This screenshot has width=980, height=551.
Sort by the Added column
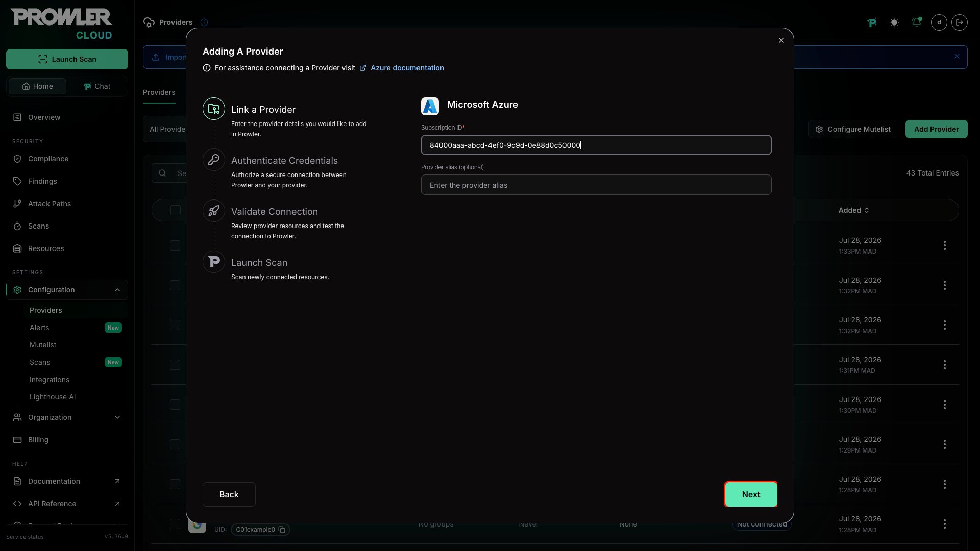point(854,210)
